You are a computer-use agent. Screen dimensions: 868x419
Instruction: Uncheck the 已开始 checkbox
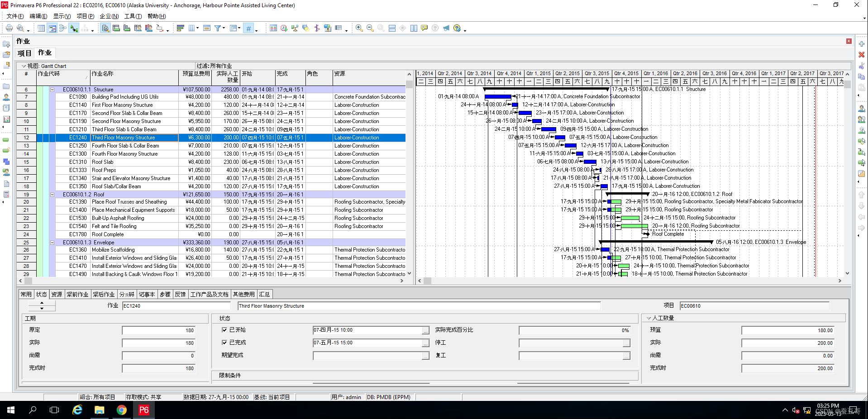click(x=225, y=330)
